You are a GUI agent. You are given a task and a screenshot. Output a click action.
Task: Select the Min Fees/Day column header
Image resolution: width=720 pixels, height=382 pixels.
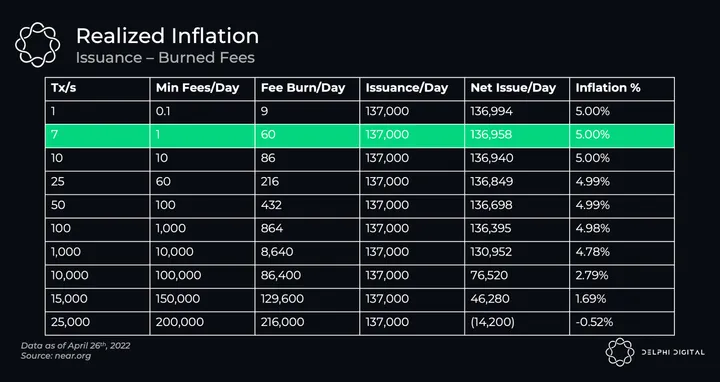[x=202, y=88]
